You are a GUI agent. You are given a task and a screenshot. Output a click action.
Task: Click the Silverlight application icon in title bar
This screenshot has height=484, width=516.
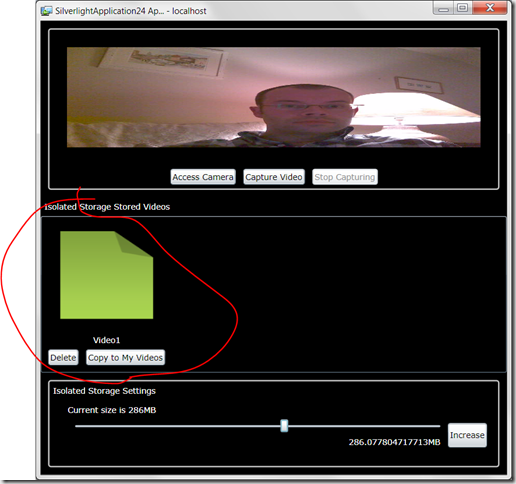point(46,11)
